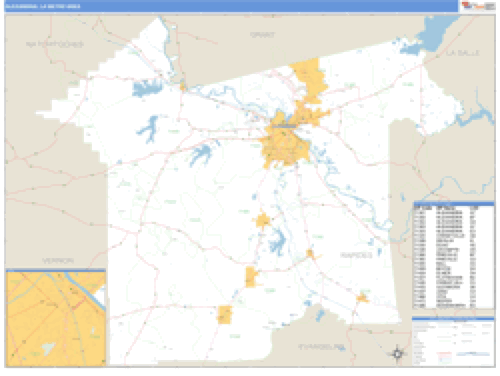Click the map title in the blue header

pyautogui.click(x=43, y=6)
